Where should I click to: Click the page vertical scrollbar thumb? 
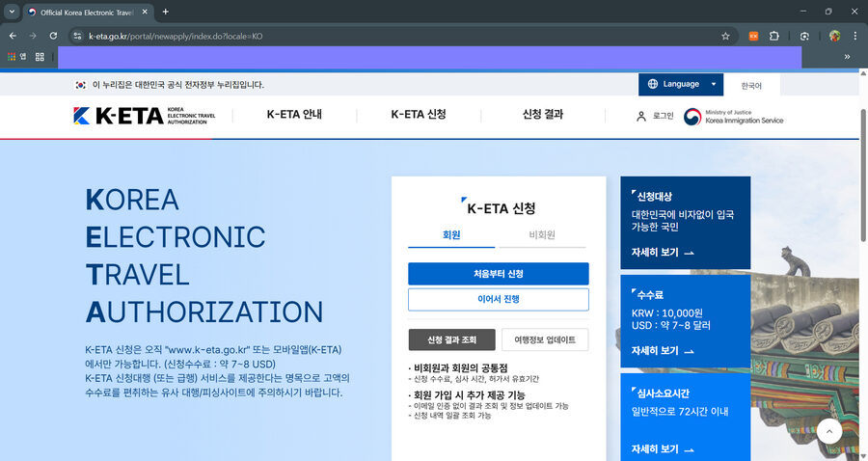pos(863,175)
